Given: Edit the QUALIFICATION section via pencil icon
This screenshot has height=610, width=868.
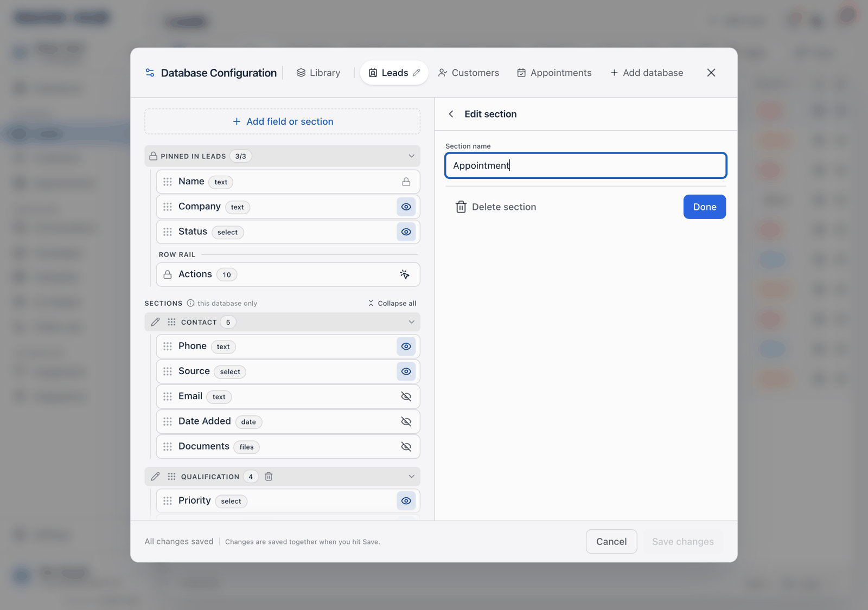Looking at the screenshot, I should click(x=156, y=477).
